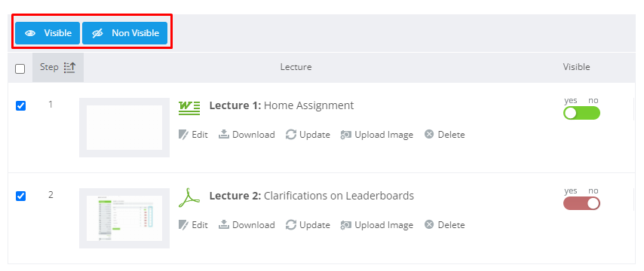Click the PDF icon for Lecture 2
The height and width of the screenshot is (271, 644).
click(189, 198)
